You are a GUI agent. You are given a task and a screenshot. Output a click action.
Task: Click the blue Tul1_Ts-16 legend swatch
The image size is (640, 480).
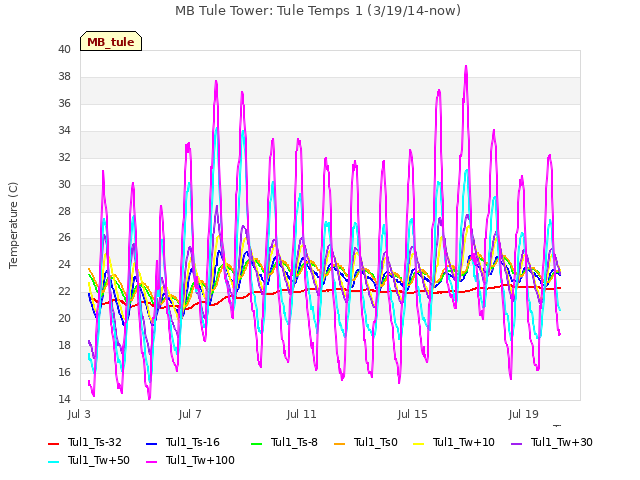click(x=151, y=443)
